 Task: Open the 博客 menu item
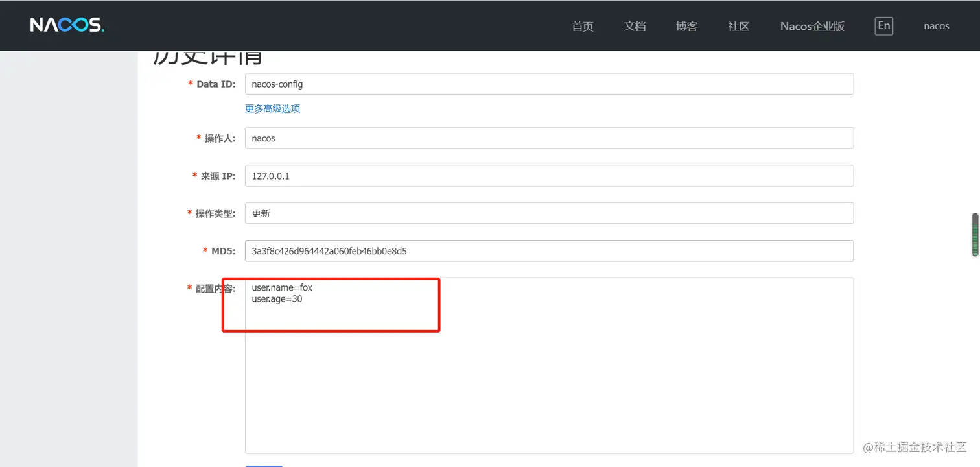pos(686,26)
